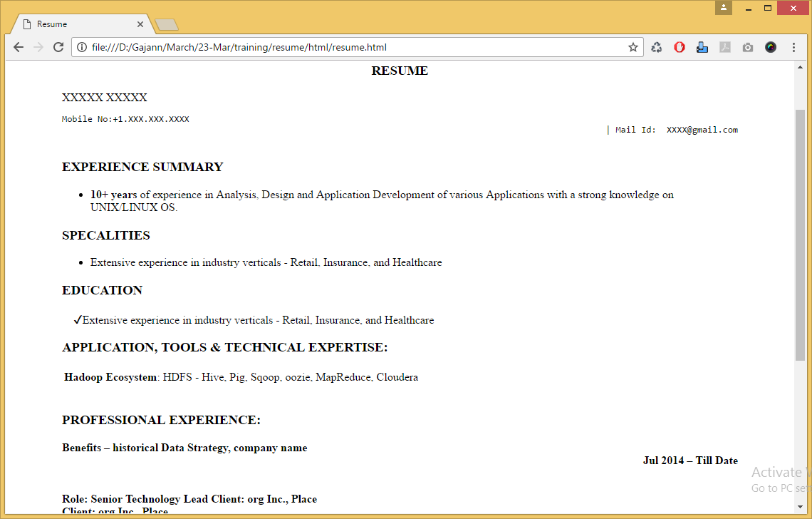Click the scrollbar up arrow

pos(800,68)
